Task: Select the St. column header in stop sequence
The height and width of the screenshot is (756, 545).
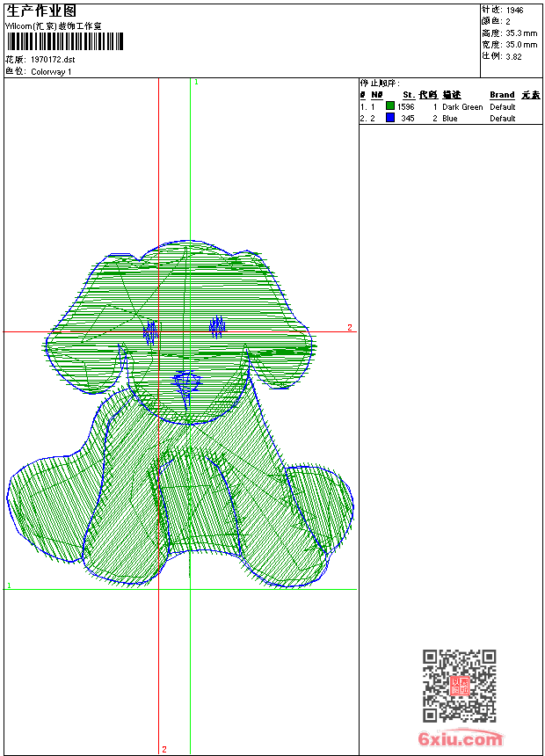Action: [408, 95]
